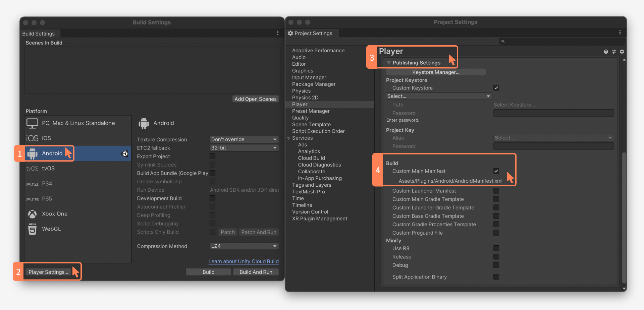Open Project Key Alias dropdown

pyautogui.click(x=553, y=138)
